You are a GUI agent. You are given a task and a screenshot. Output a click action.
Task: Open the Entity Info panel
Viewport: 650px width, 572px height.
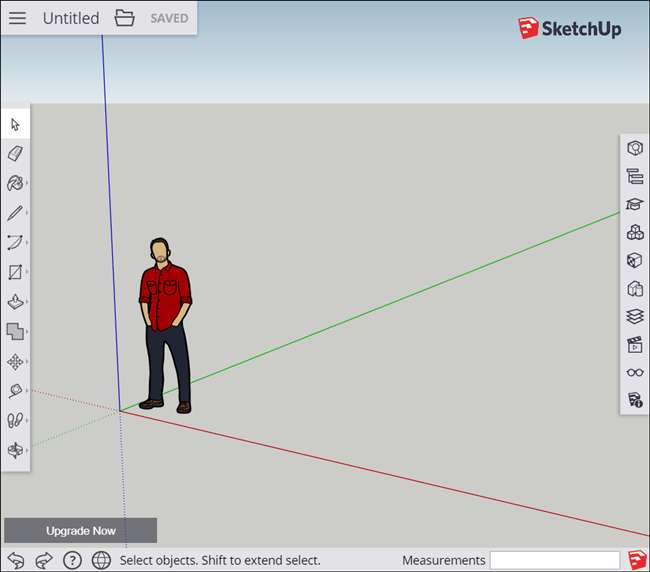[635, 148]
